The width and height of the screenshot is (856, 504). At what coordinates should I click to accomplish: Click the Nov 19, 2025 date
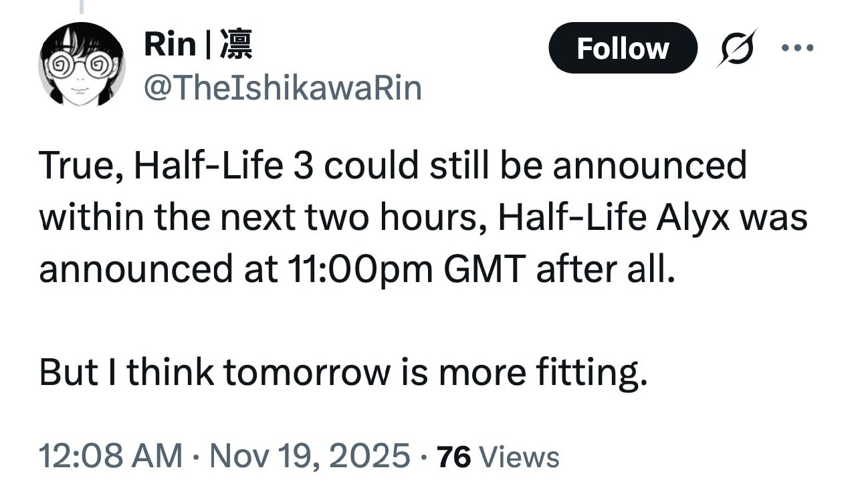[310, 456]
